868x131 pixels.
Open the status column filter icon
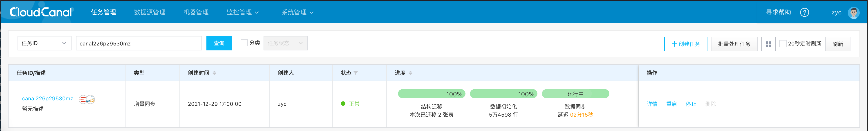click(x=356, y=73)
